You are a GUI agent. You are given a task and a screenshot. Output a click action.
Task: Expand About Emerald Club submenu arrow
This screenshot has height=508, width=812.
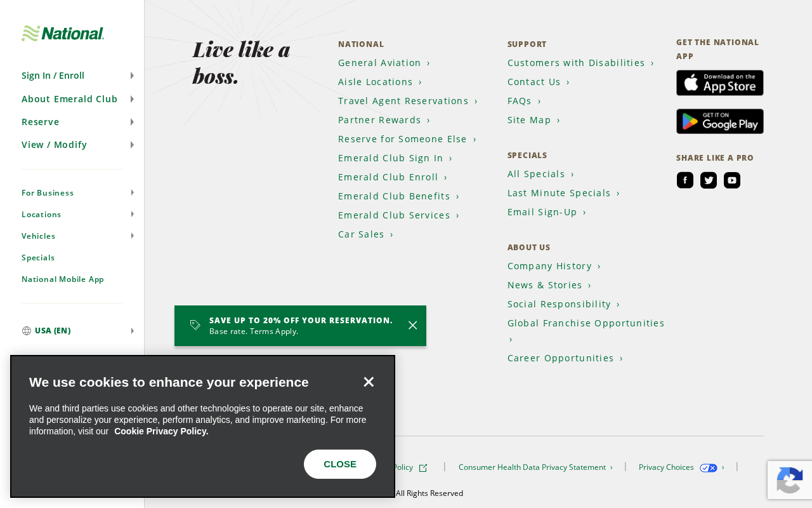click(x=132, y=99)
